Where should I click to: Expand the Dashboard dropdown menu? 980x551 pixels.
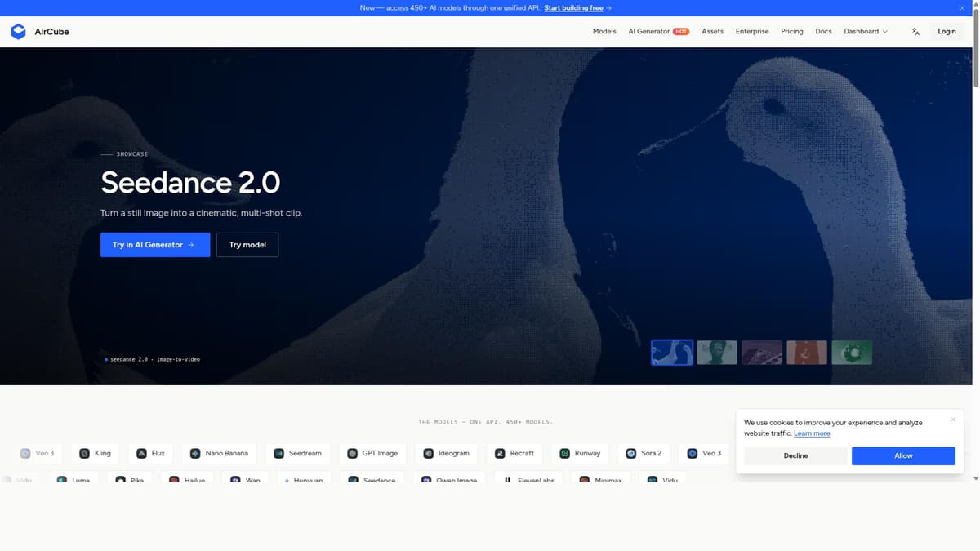click(x=866, y=32)
